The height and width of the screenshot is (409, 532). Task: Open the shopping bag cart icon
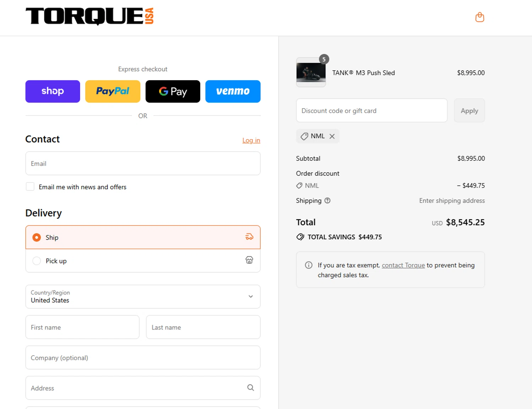pyautogui.click(x=480, y=17)
